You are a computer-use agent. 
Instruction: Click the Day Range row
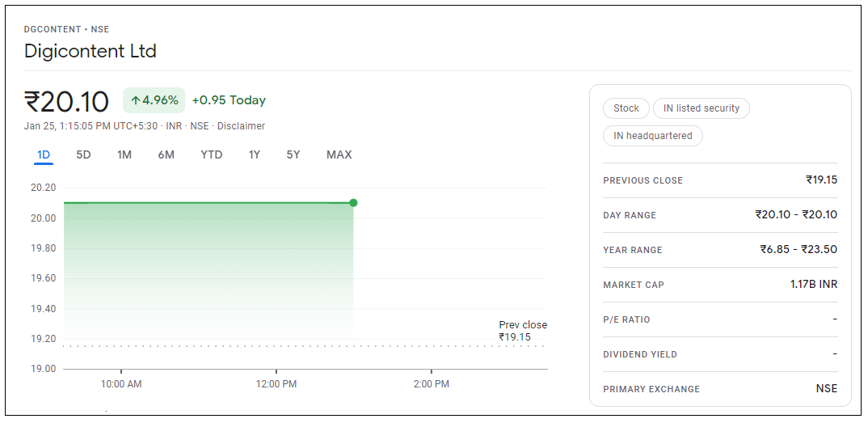pos(719,215)
